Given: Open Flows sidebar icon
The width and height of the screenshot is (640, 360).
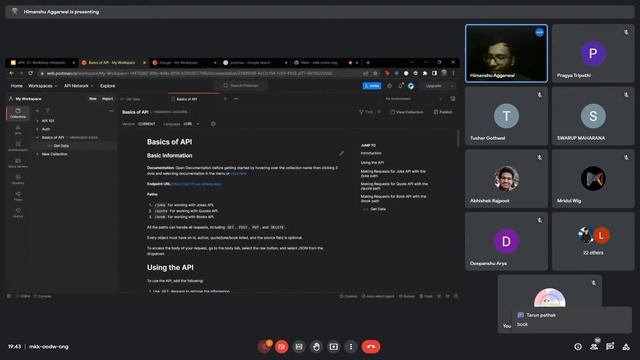Looking at the screenshot, I should click(x=18, y=196).
